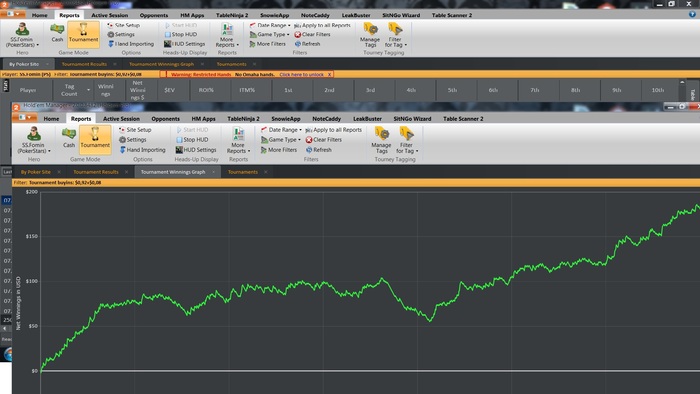Click Hand Importing in front window

[x=142, y=150]
